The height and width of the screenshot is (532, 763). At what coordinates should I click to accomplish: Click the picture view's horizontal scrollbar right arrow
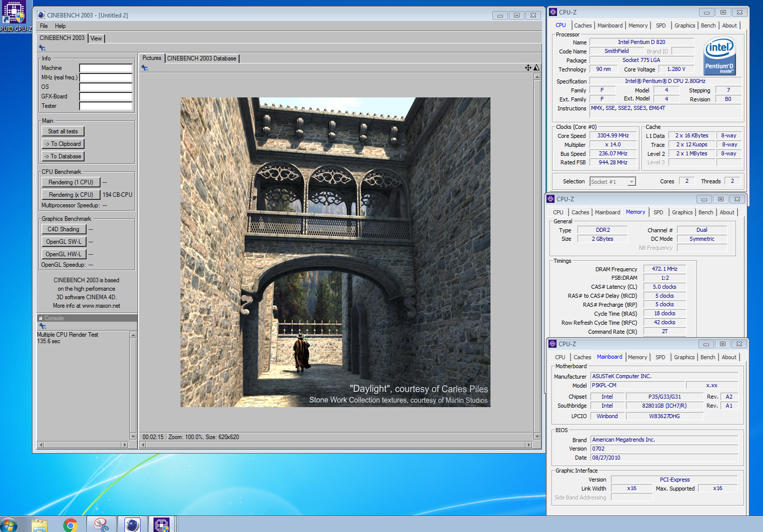pyautogui.click(x=529, y=445)
